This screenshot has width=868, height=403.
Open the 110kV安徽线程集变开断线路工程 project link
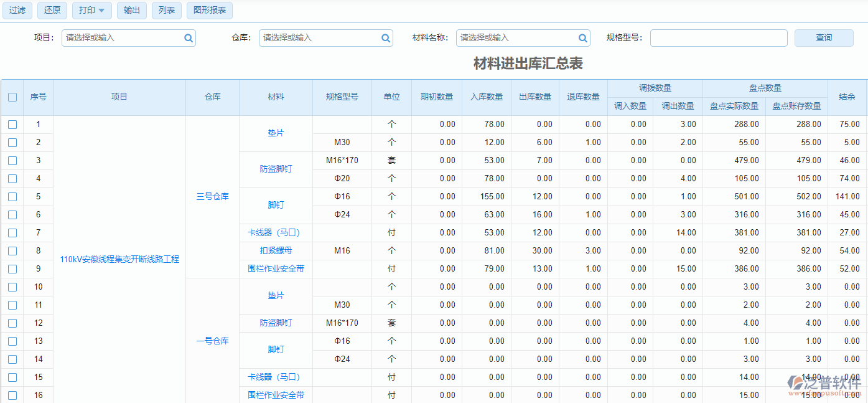(119, 258)
